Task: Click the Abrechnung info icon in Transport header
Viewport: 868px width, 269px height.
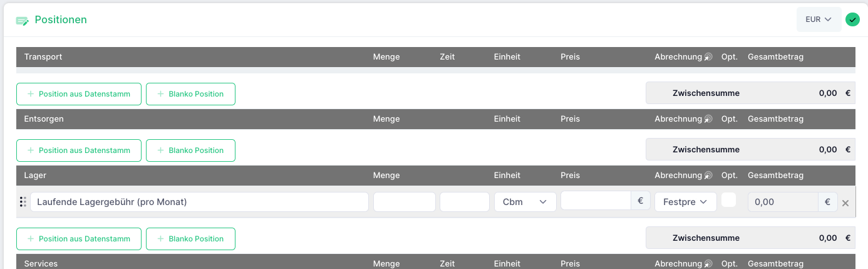Action: 708,57
